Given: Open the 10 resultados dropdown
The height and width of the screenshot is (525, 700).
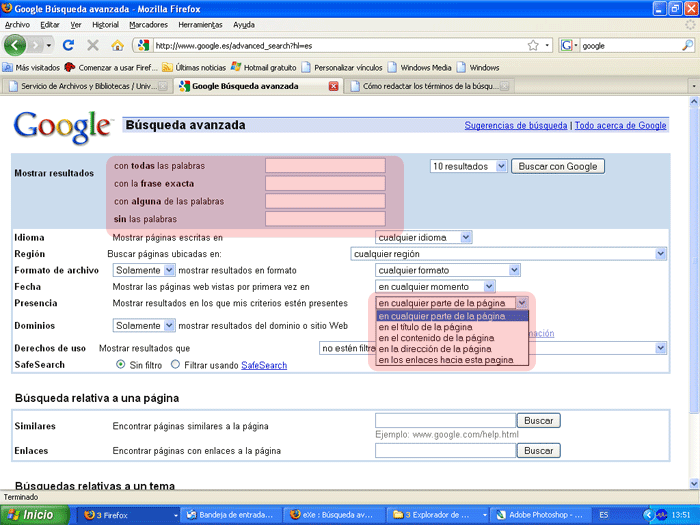Looking at the screenshot, I should [468, 166].
